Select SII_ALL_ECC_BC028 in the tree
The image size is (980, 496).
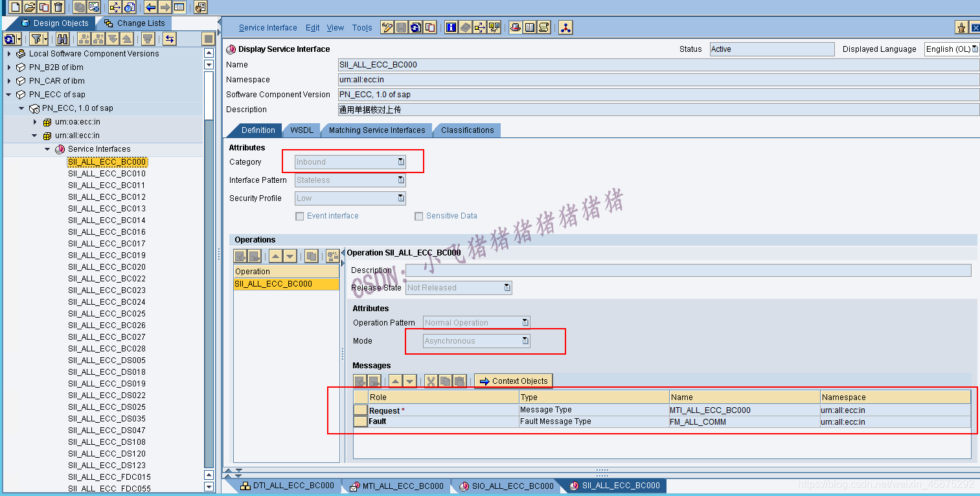(107, 349)
